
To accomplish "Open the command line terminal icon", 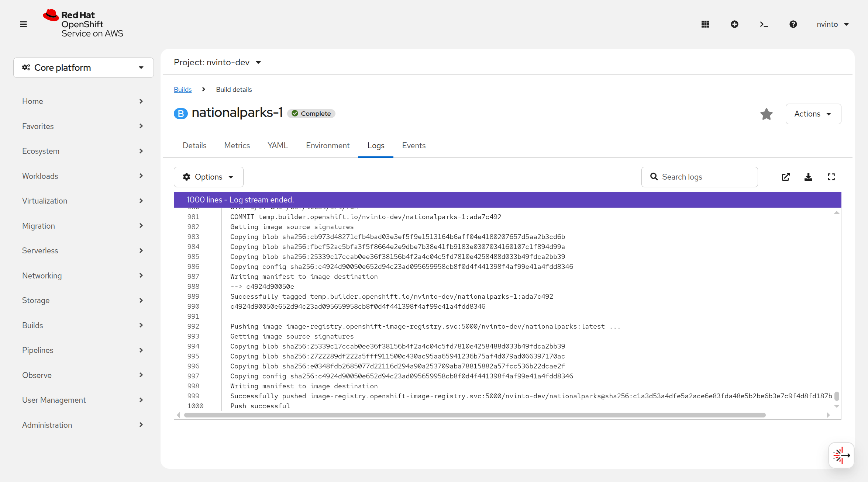I will 764,24.
